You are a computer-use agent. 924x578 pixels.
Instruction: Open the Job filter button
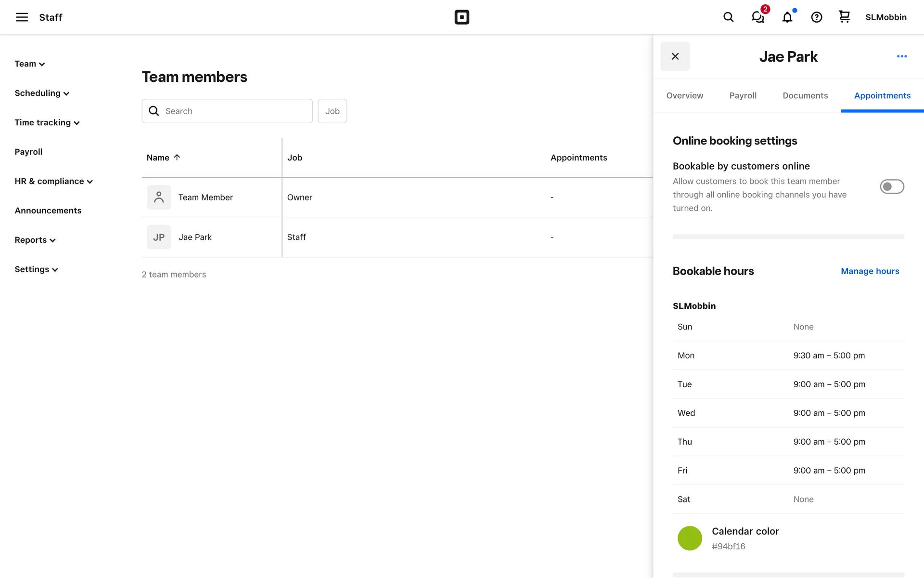[x=332, y=111]
